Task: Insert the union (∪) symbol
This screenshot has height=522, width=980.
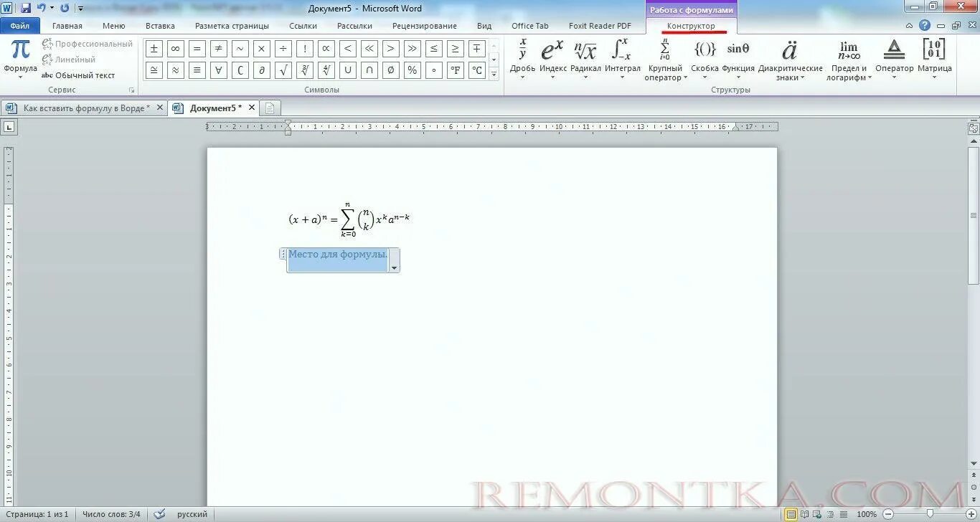Action: [347, 70]
